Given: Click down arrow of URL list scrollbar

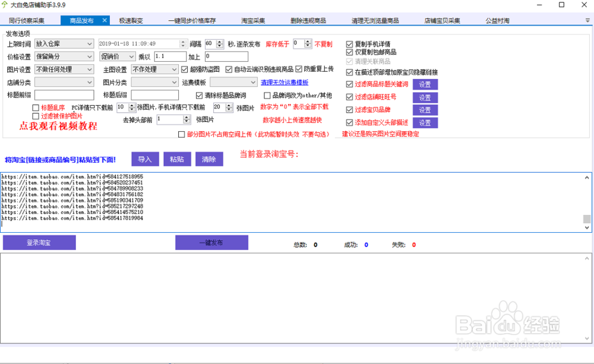Looking at the screenshot, I should (587, 227).
